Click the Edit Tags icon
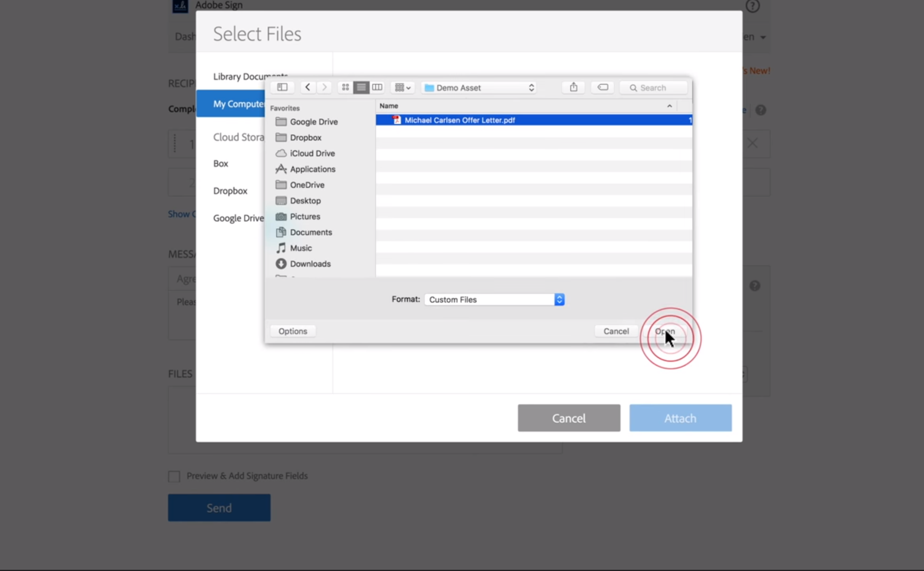 pos(603,87)
